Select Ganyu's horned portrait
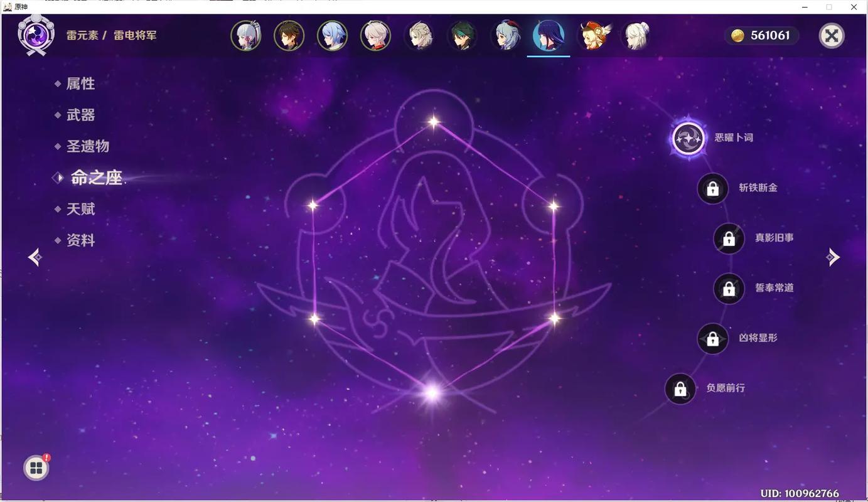The height and width of the screenshot is (502, 868). [x=505, y=36]
